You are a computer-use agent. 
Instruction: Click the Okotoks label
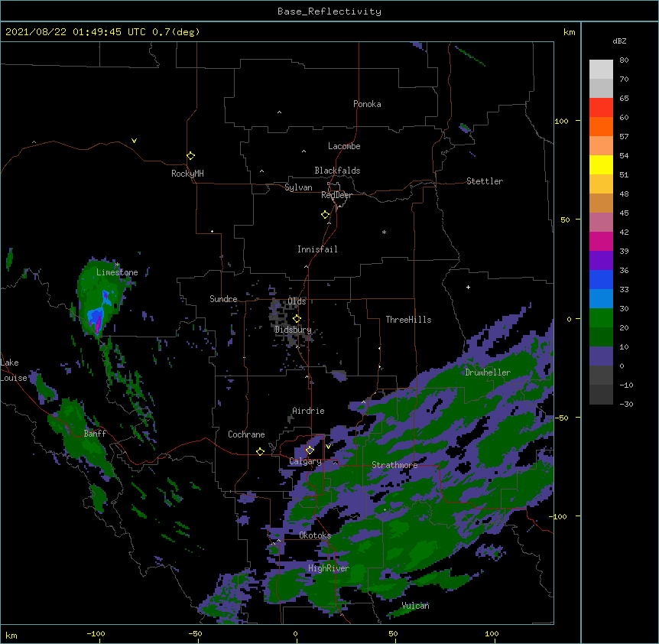click(x=315, y=535)
